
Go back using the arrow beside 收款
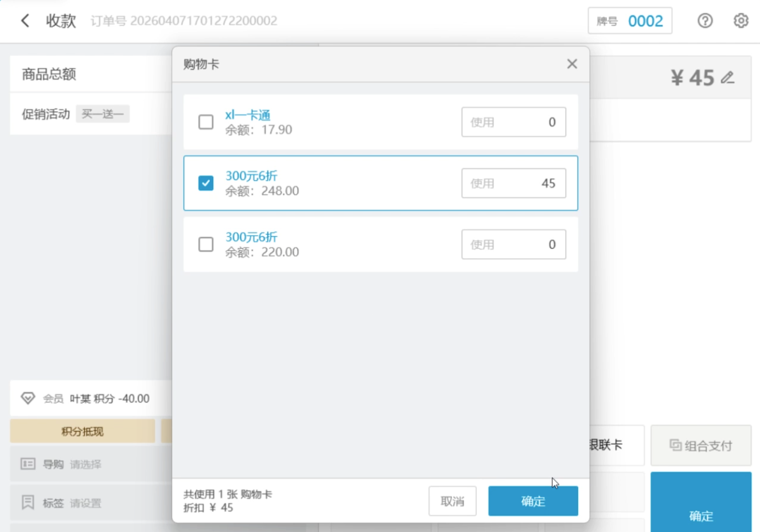click(x=25, y=21)
